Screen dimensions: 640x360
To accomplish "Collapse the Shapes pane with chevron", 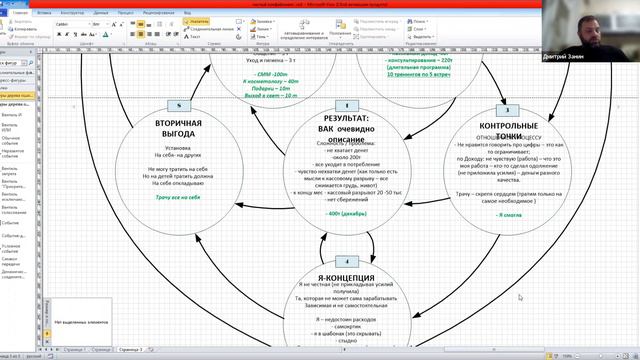I will coord(31,52).
